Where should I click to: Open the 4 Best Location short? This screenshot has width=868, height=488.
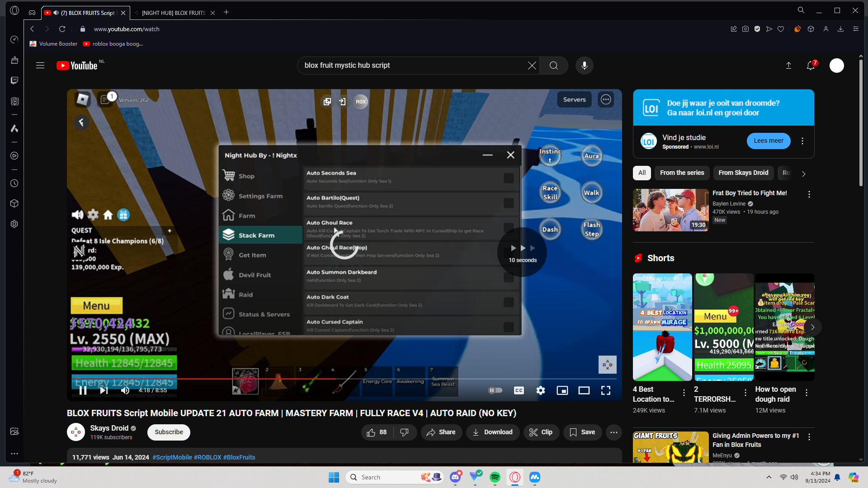point(662,327)
